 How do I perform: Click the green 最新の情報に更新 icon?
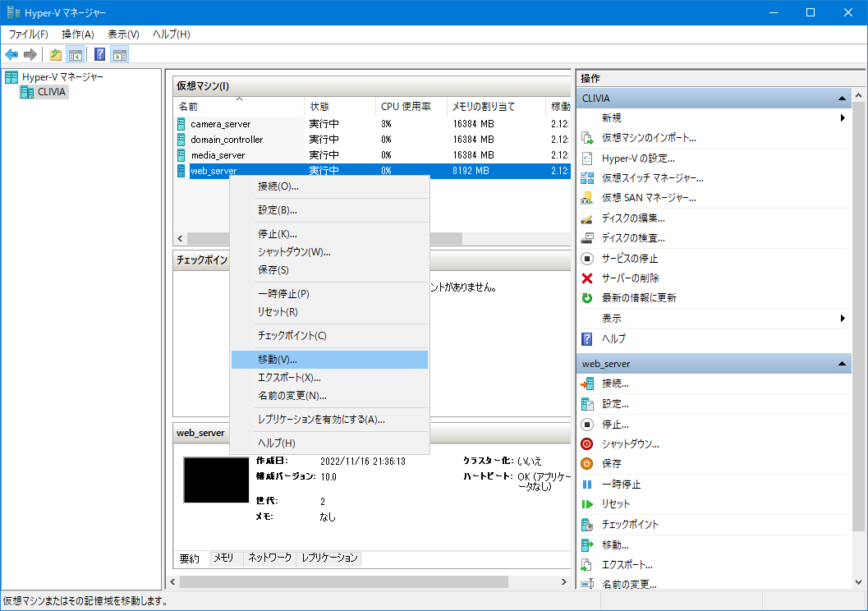(587, 298)
